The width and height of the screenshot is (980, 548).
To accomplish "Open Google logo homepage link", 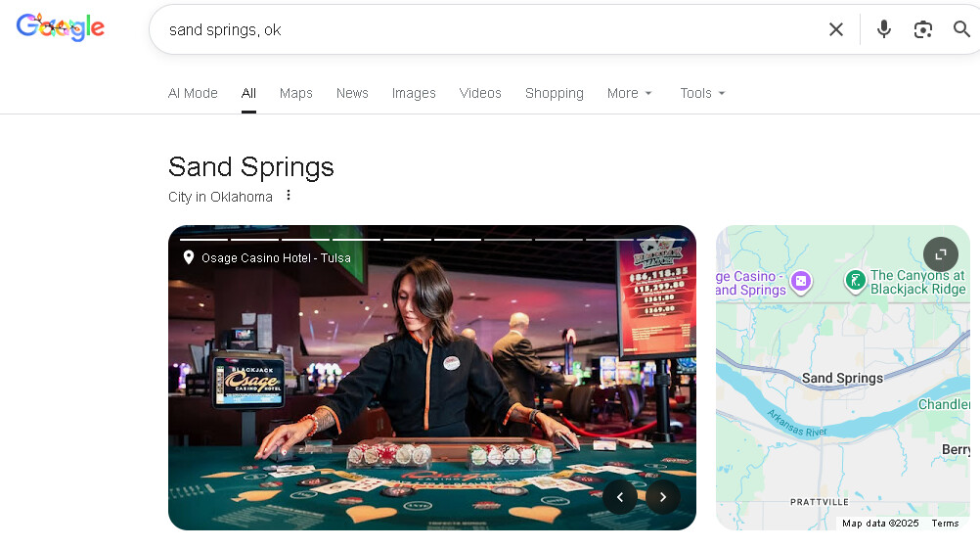I will (60, 27).
